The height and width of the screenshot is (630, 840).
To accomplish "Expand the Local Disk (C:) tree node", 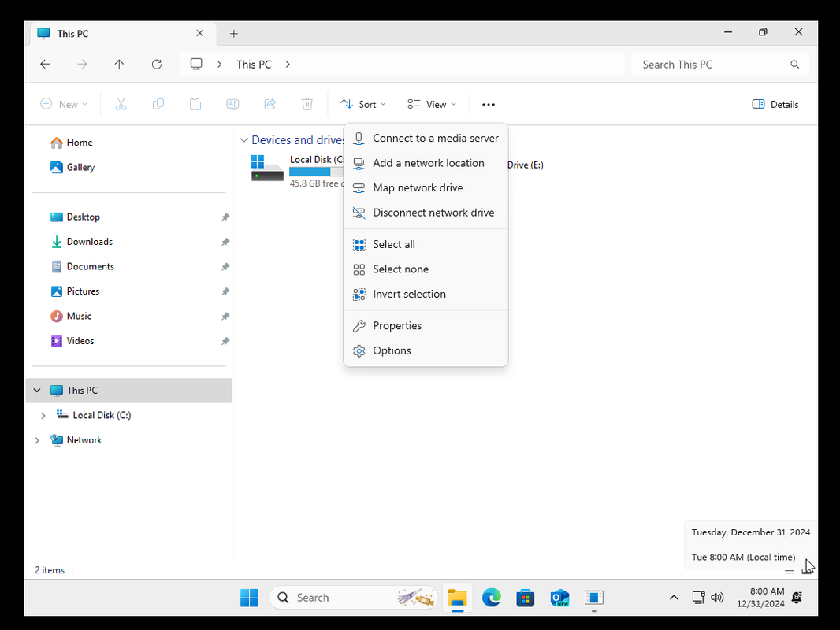I will (x=43, y=415).
